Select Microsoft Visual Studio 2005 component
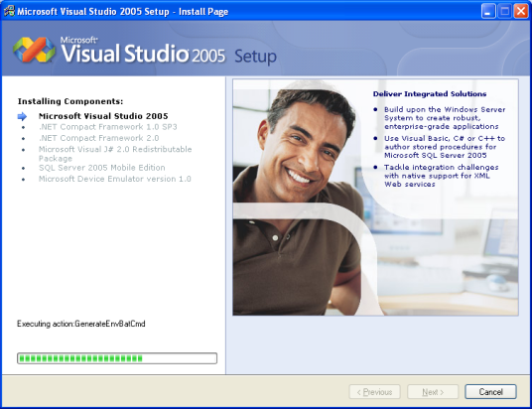Viewport: 532px width, 409px height. point(103,116)
